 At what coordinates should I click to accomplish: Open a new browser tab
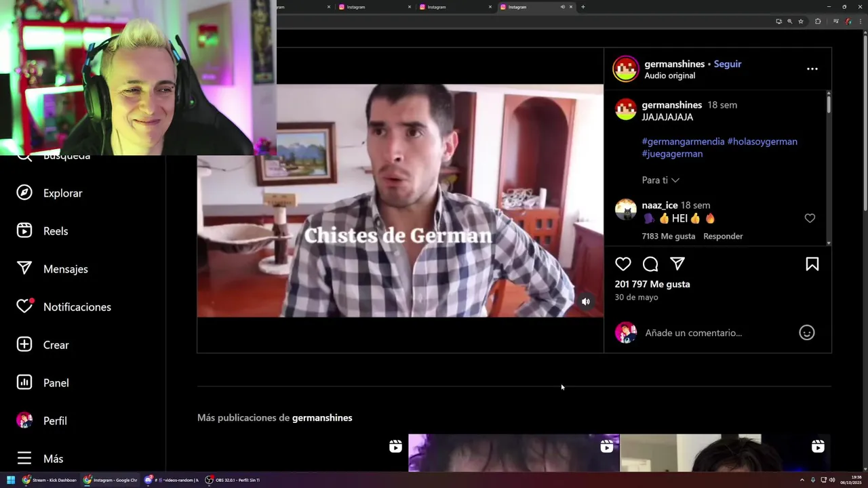(x=583, y=7)
